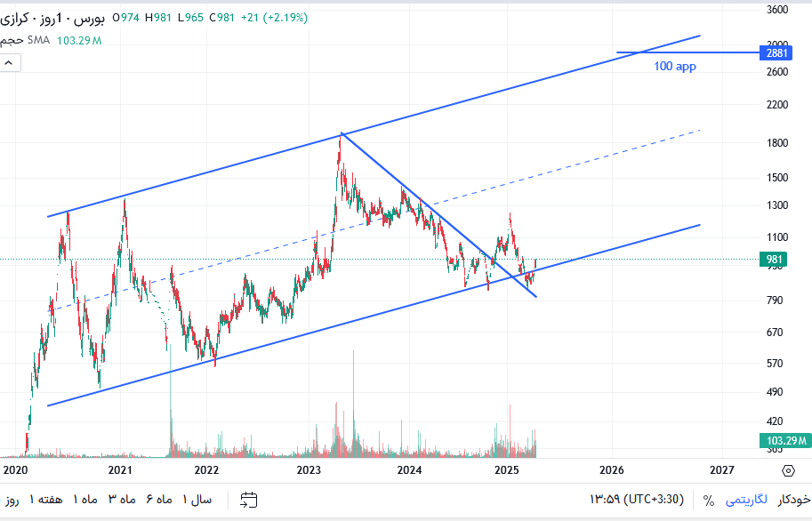The height and width of the screenshot is (521, 812).
Task: Open the go-to-date calendar icon
Action: click(248, 500)
